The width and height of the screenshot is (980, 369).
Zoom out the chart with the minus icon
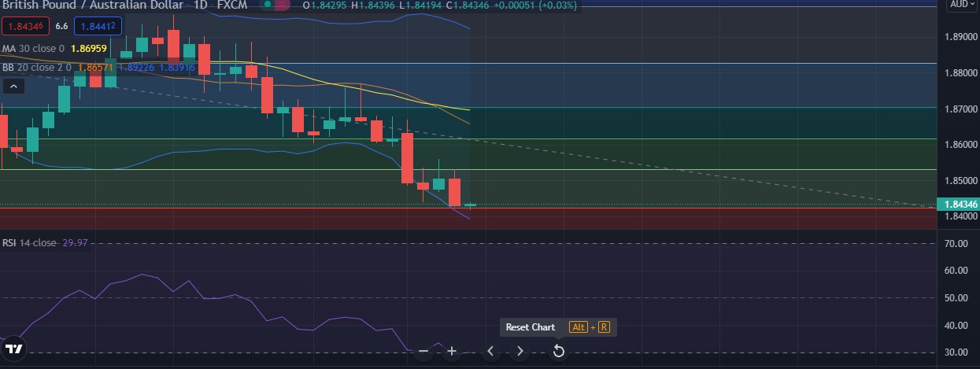point(423,351)
